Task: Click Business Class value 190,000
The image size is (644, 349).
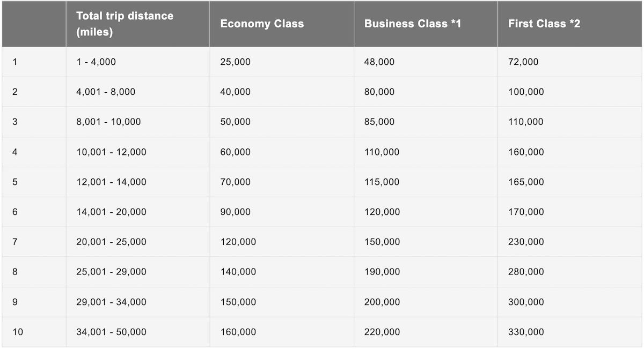Action: 382,272
